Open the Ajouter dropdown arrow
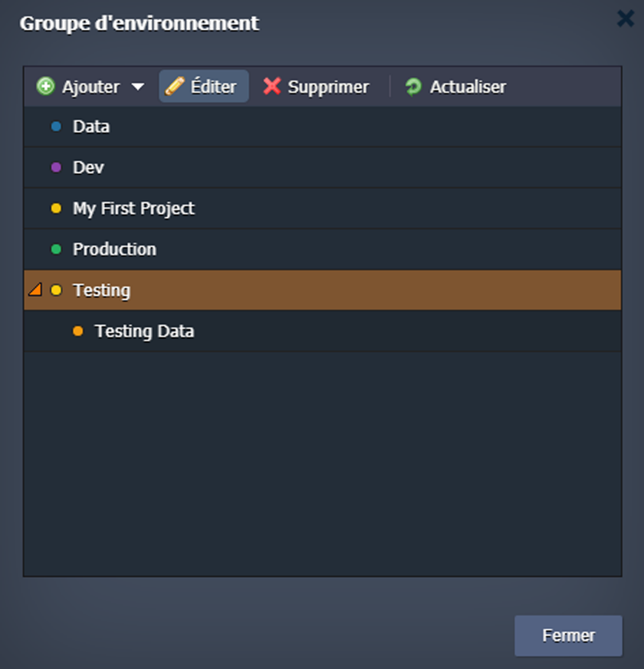 point(138,87)
